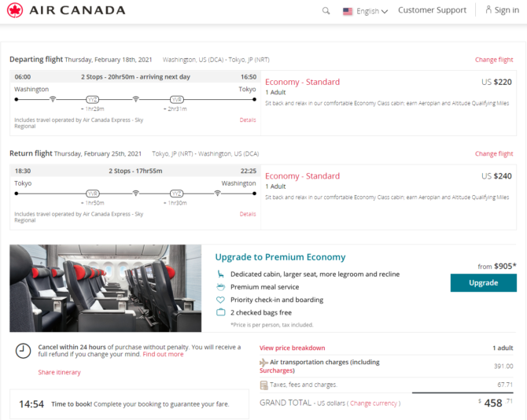Click the Air Canada maple leaf logo
The width and height of the screenshot is (527, 420).
(x=15, y=10)
